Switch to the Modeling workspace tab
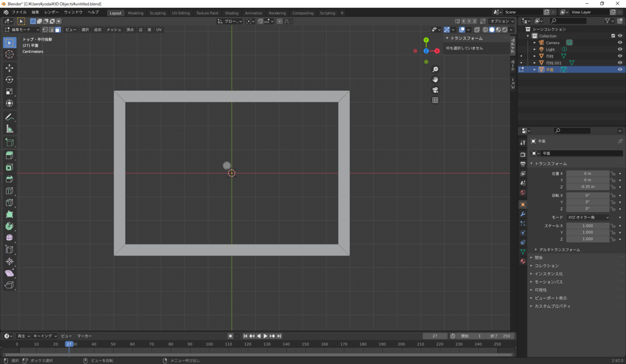Image resolution: width=626 pixels, height=364 pixels. 136,13
